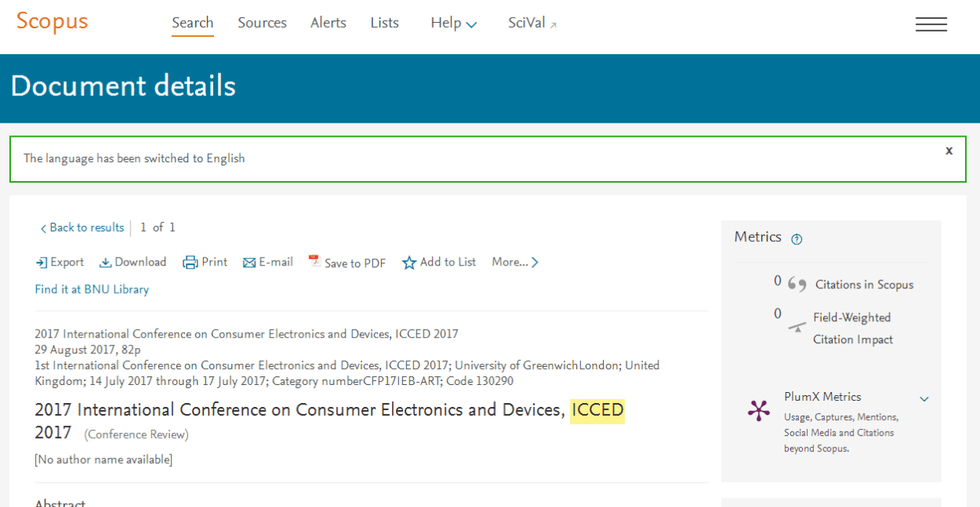The height and width of the screenshot is (507, 980).
Task: Click Citations in Scopus label
Action: [864, 285]
